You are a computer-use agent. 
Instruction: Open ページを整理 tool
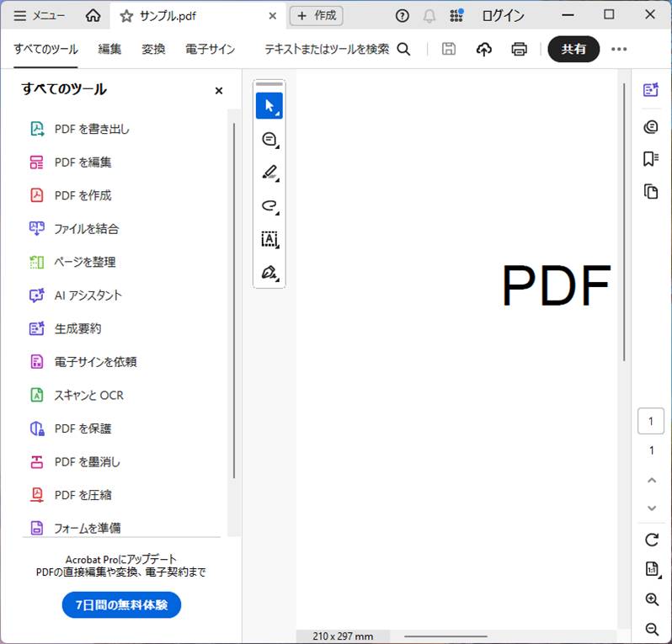(x=72, y=262)
